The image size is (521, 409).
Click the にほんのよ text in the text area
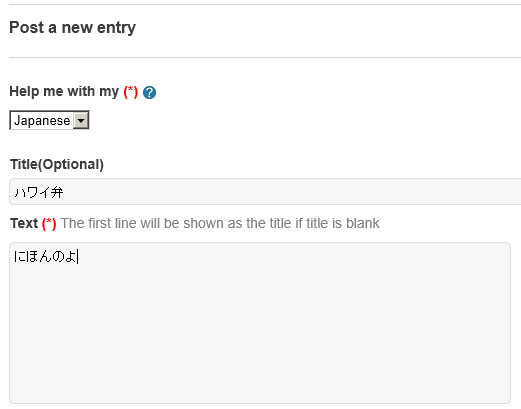click(x=45, y=256)
